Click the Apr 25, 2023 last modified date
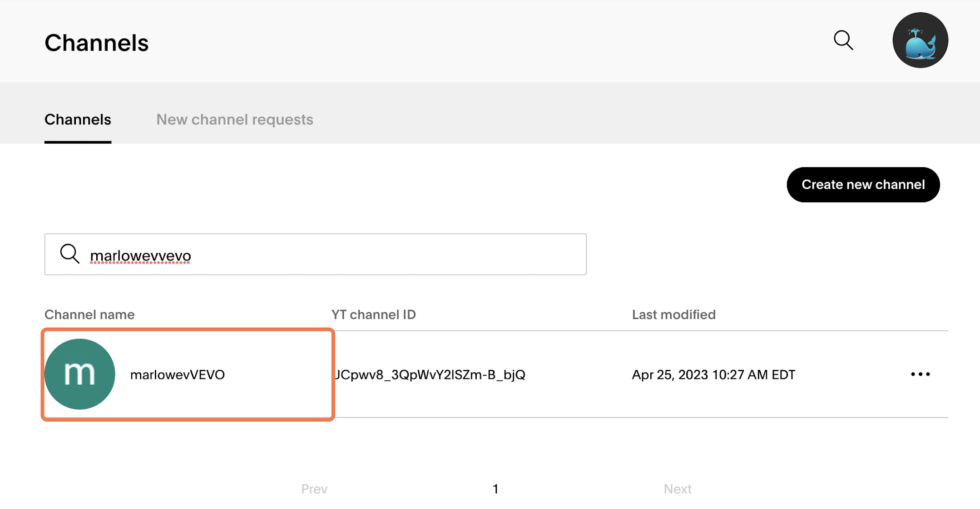The width and height of the screenshot is (980, 509). point(713,374)
